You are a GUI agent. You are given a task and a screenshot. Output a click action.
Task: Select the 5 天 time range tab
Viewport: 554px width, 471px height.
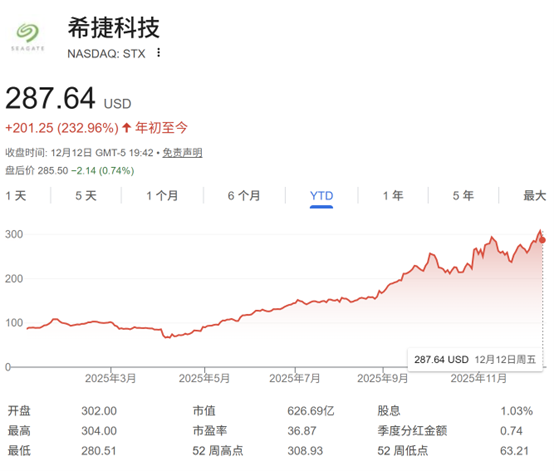coord(86,196)
